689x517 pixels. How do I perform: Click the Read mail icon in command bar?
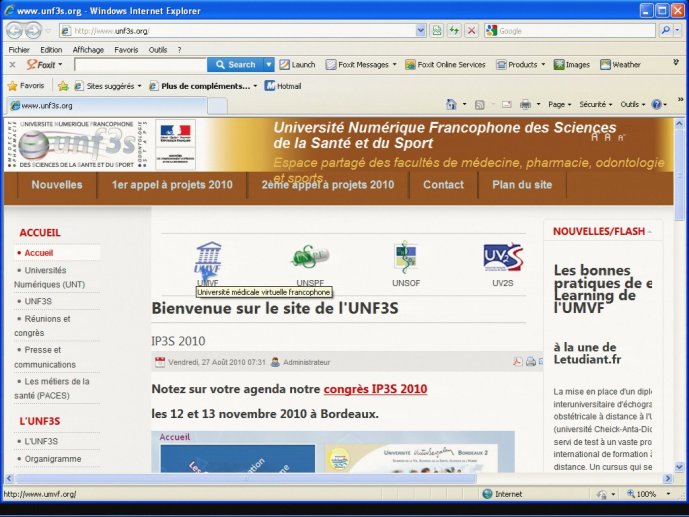[507, 105]
